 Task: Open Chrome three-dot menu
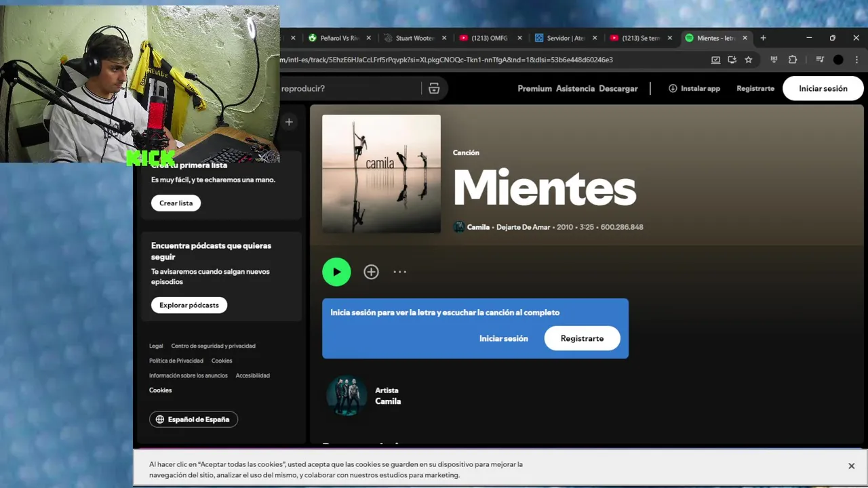[856, 60]
